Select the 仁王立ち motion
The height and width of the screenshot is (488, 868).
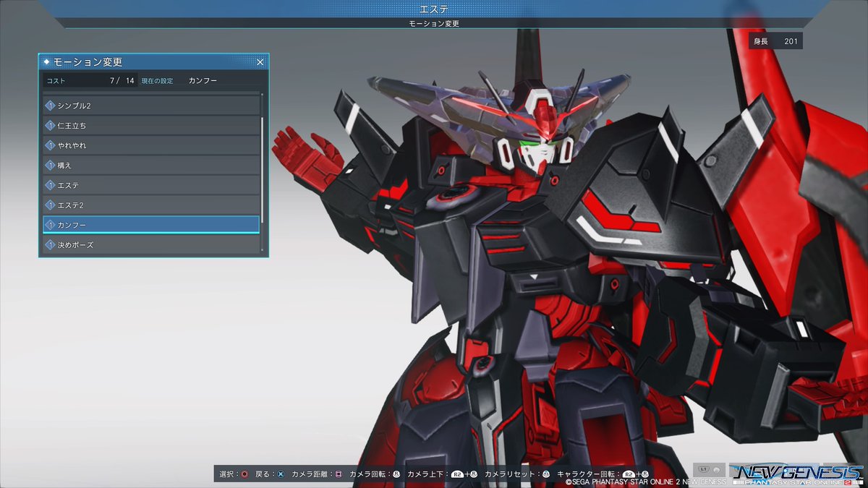click(151, 125)
